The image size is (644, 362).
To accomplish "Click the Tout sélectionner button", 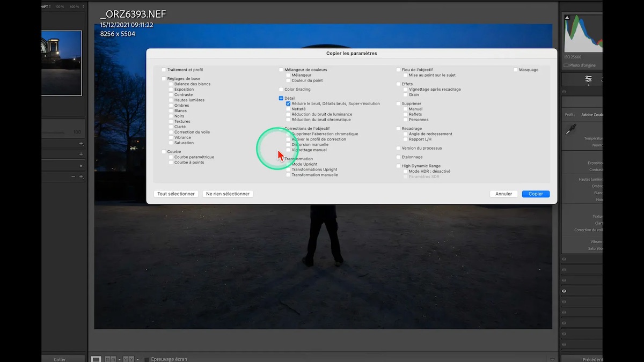I will tap(176, 194).
